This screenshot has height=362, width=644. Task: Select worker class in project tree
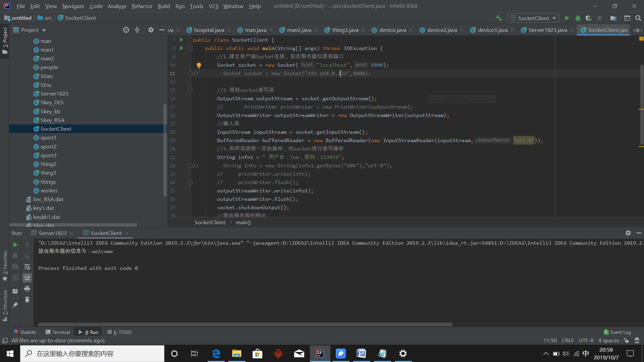pos(49,190)
